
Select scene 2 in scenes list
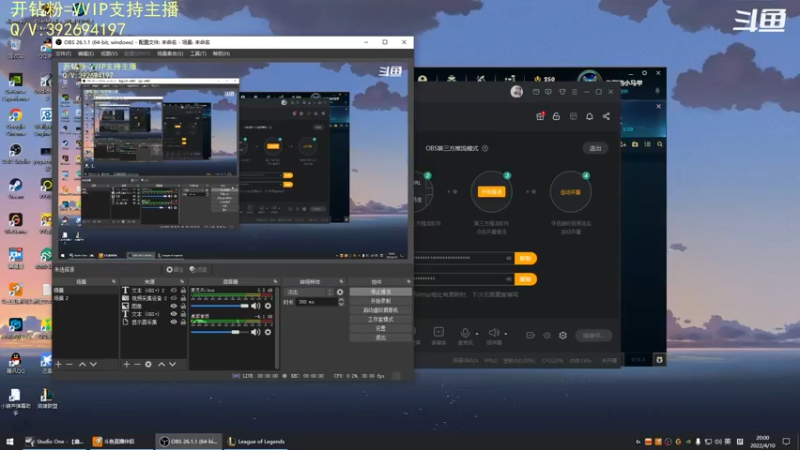click(85, 298)
